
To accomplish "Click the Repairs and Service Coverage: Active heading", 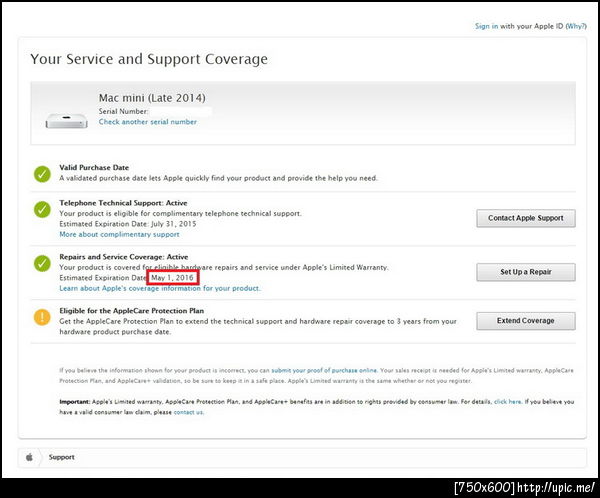I will 124,257.
